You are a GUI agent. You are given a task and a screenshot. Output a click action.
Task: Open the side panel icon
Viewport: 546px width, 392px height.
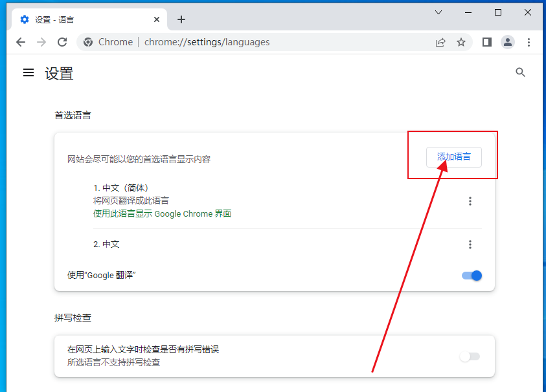coord(486,42)
